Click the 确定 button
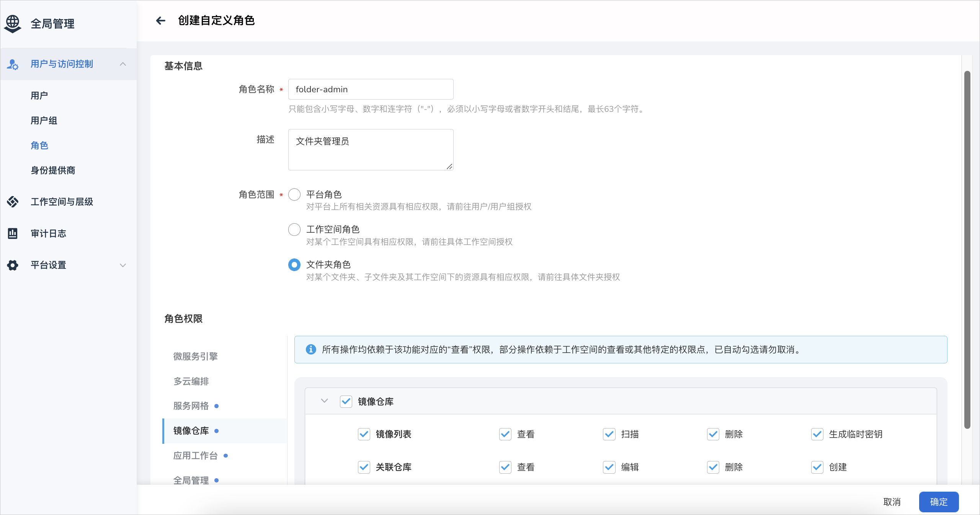 coord(939,502)
